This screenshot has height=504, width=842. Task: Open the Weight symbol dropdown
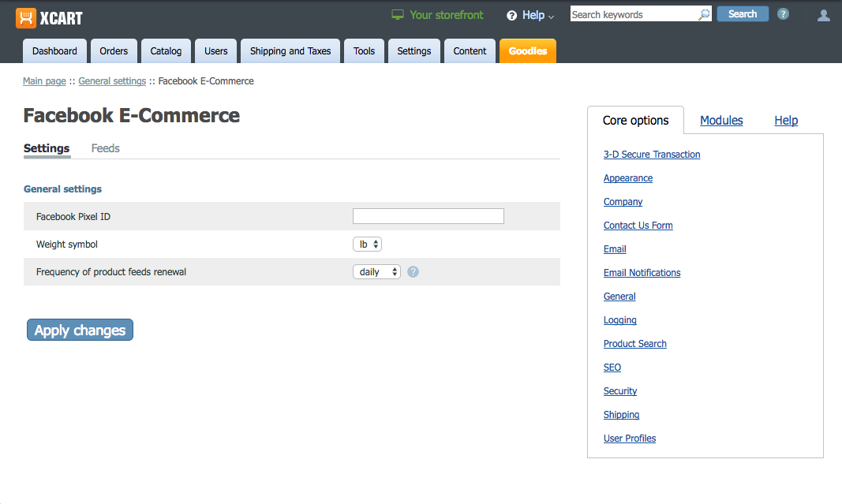367,245
